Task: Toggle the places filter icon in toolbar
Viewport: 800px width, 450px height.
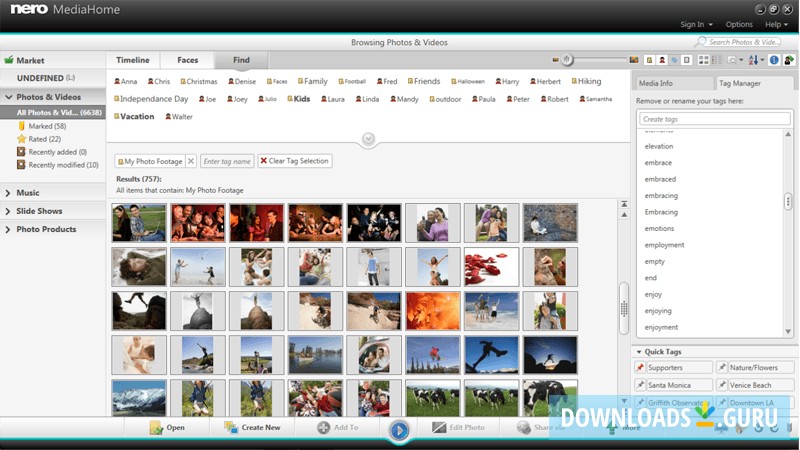Action: pyautogui.click(x=649, y=60)
